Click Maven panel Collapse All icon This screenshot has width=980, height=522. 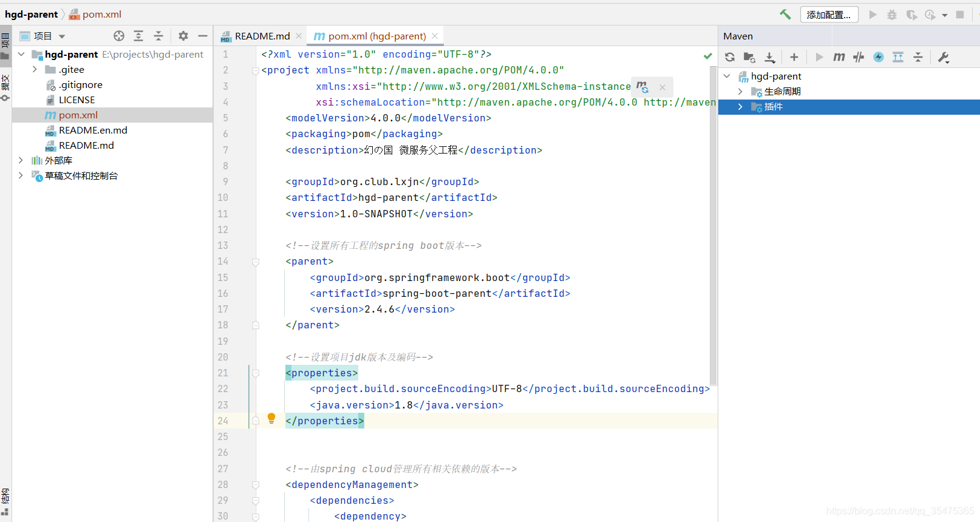pos(918,57)
